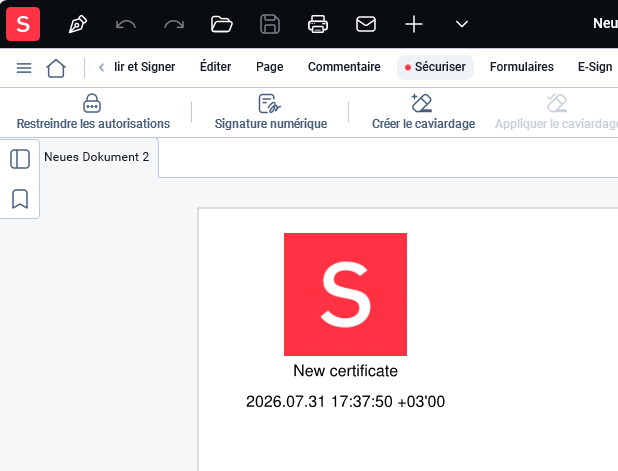Click the Signature numérique pen-document icon
Viewport: 618px width, 471px height.
tap(270, 103)
